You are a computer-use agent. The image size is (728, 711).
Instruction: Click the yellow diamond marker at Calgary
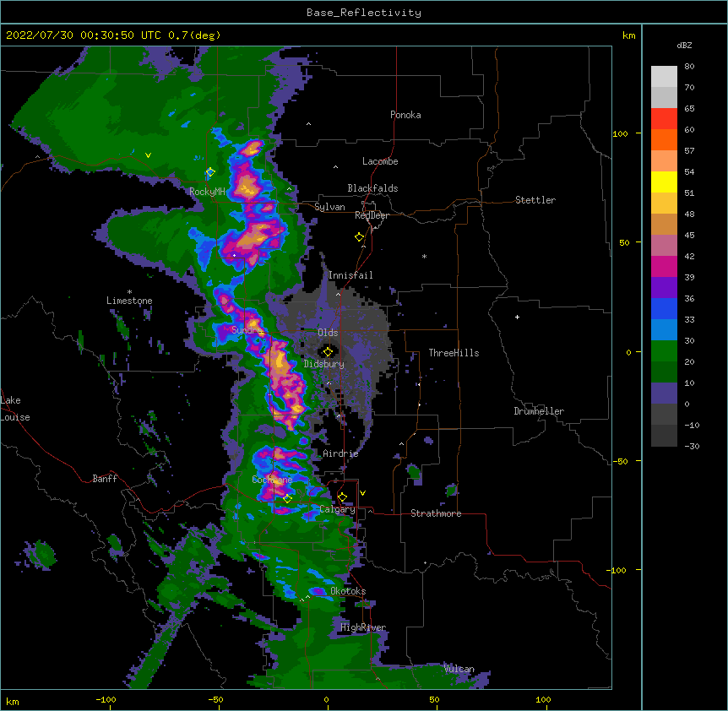(x=342, y=497)
